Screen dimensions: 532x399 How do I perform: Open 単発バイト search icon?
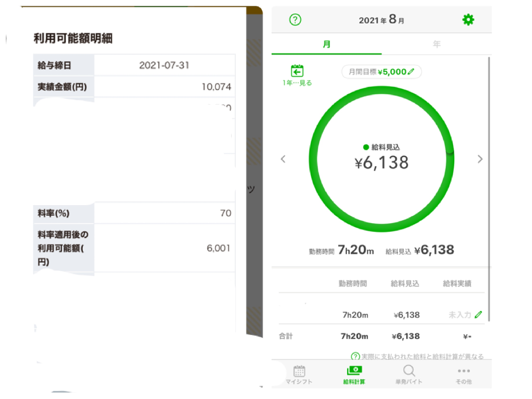(x=409, y=371)
